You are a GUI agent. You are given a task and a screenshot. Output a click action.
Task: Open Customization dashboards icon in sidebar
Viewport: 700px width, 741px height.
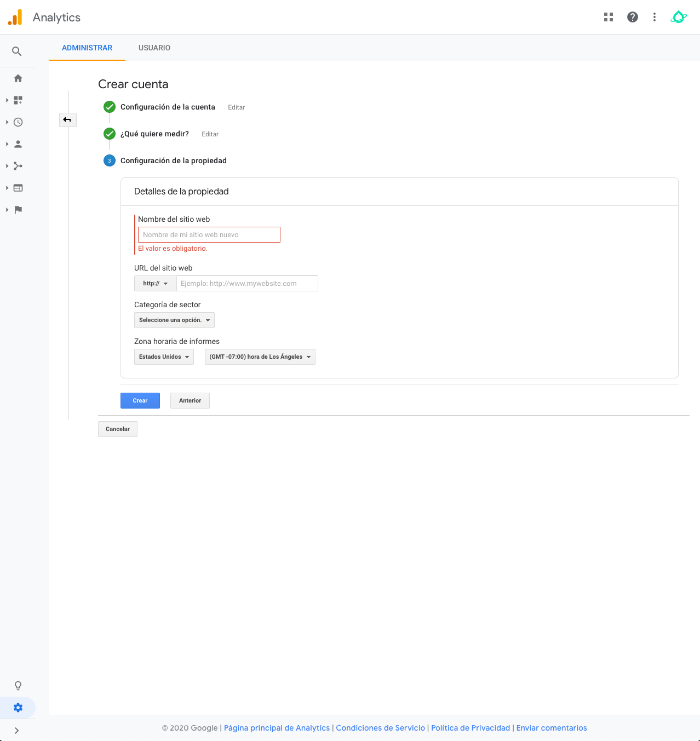point(18,100)
